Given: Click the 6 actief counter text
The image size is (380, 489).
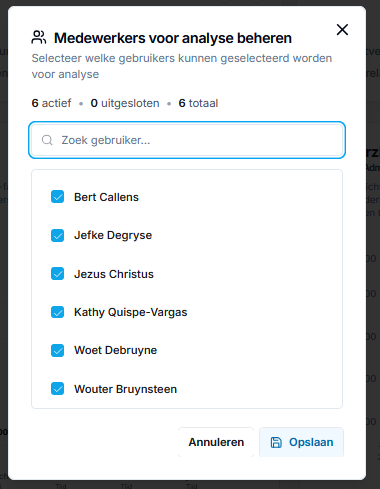Looking at the screenshot, I should (x=51, y=103).
